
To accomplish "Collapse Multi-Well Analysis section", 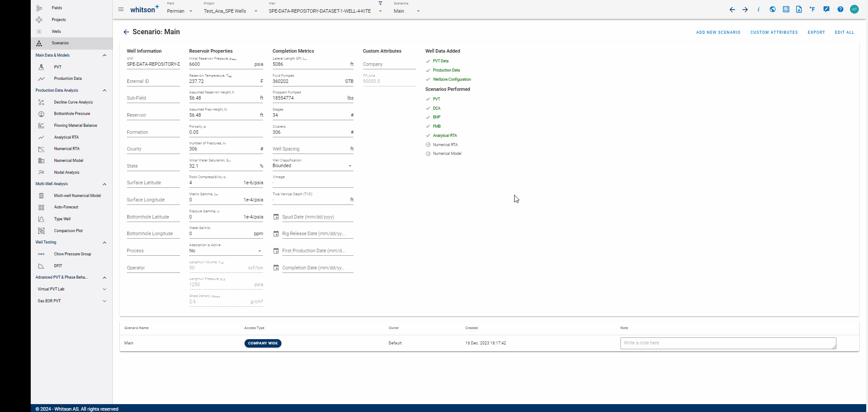I will [104, 184].
